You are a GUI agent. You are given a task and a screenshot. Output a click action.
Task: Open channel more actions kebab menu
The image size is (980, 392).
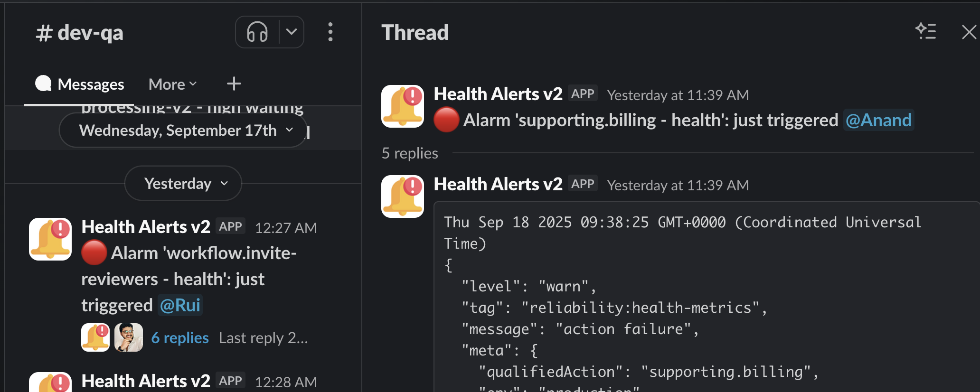tap(330, 32)
